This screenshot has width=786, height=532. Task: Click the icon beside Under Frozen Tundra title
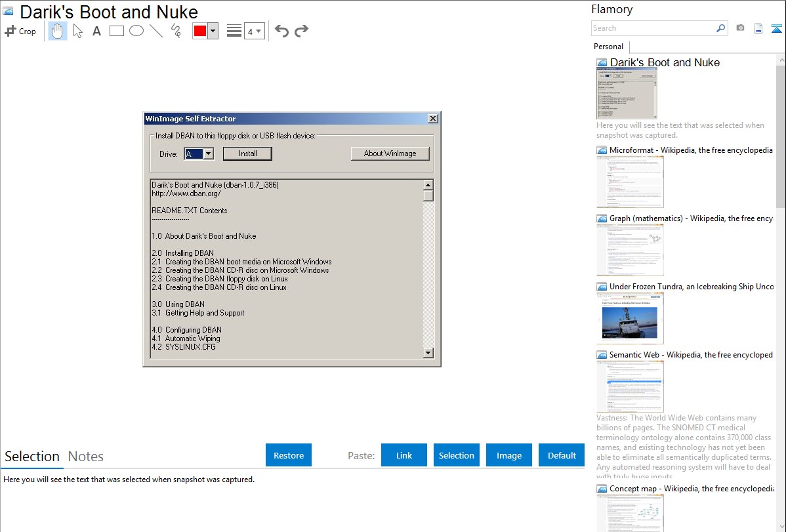(602, 287)
